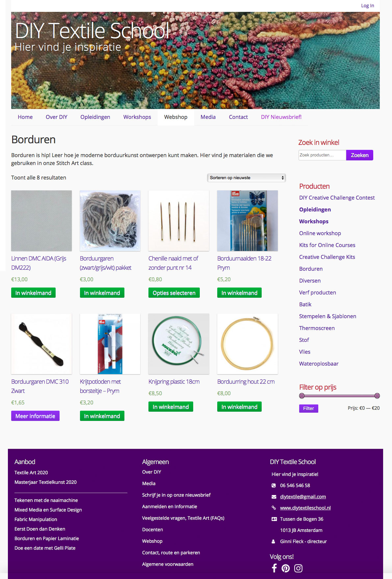Open the Instagram icon in footer
392x579 pixels.
pyautogui.click(x=298, y=568)
